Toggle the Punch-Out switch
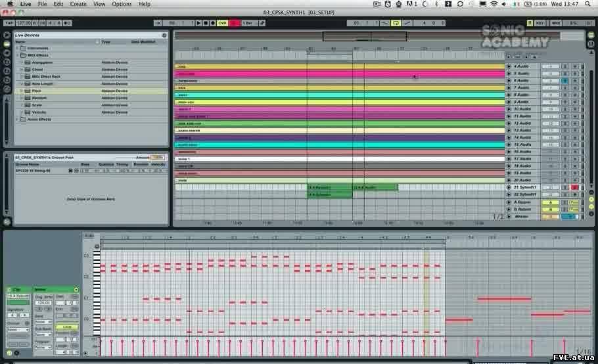The height and width of the screenshot is (364, 598). pyautogui.click(x=407, y=23)
